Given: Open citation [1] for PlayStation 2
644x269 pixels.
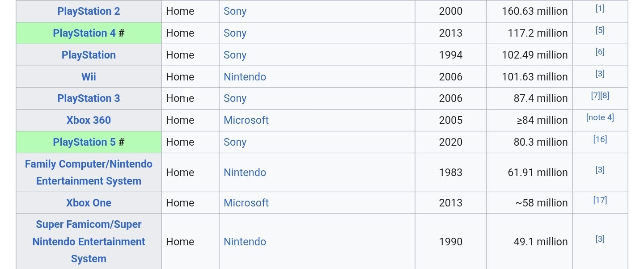Looking at the screenshot, I should pyautogui.click(x=600, y=8).
